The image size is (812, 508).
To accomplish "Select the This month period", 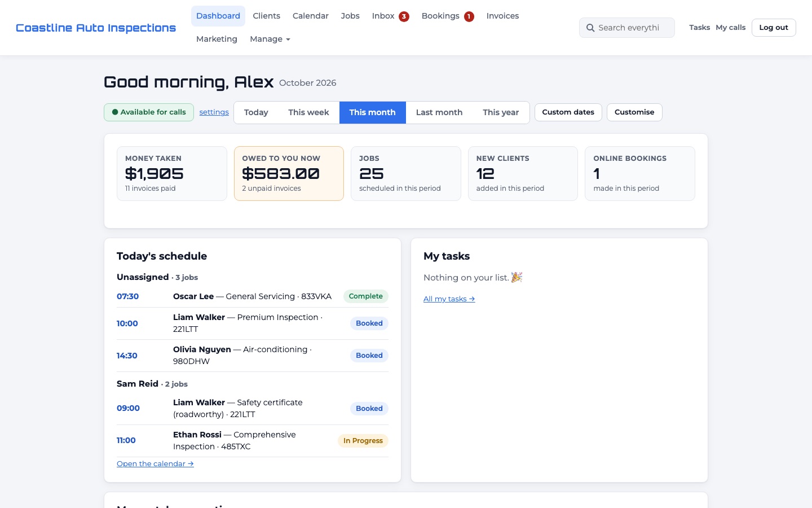I will pos(373,112).
